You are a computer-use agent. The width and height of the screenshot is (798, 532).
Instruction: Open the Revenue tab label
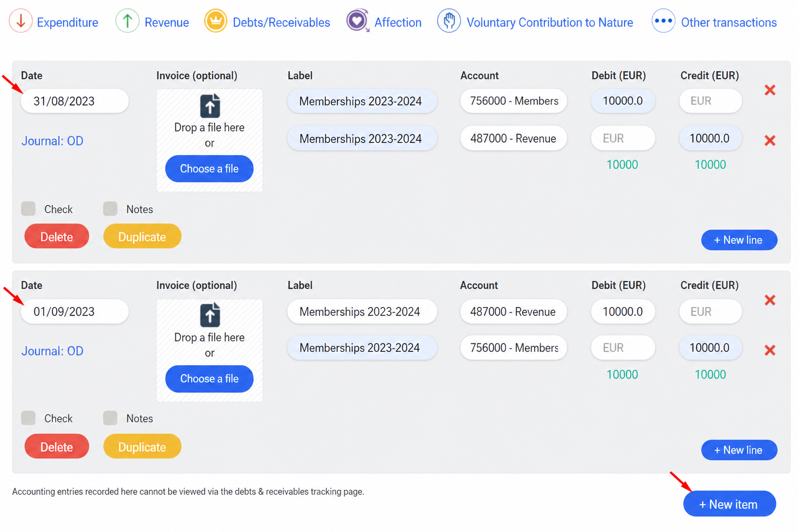point(167,22)
